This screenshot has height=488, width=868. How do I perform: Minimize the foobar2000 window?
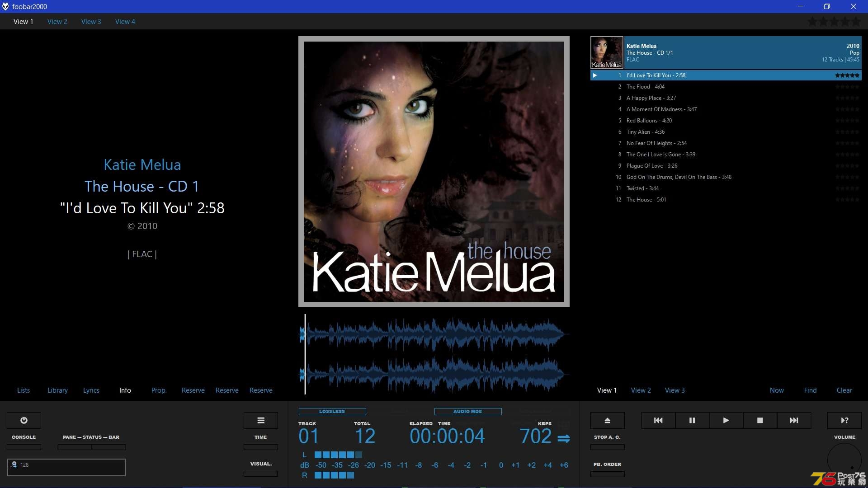[x=801, y=6]
